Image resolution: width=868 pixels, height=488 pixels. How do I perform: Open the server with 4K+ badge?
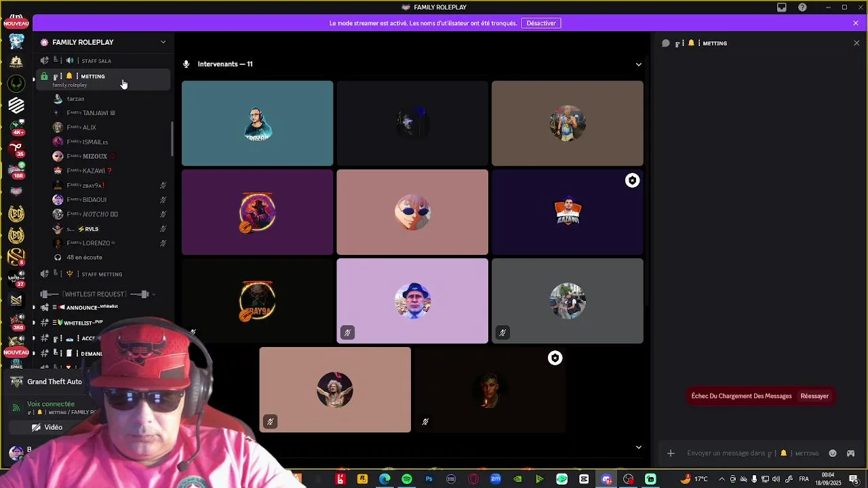pyautogui.click(x=16, y=126)
